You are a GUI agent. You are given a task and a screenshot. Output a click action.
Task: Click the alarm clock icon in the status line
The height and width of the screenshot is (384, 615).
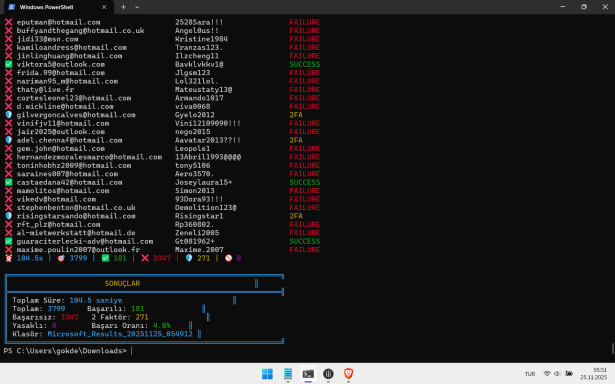[9, 258]
